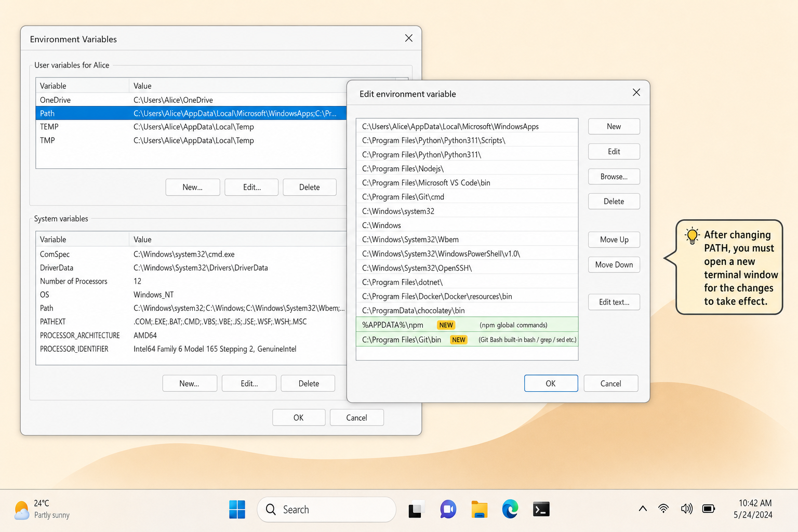Open Terminal from taskbar

click(541, 509)
